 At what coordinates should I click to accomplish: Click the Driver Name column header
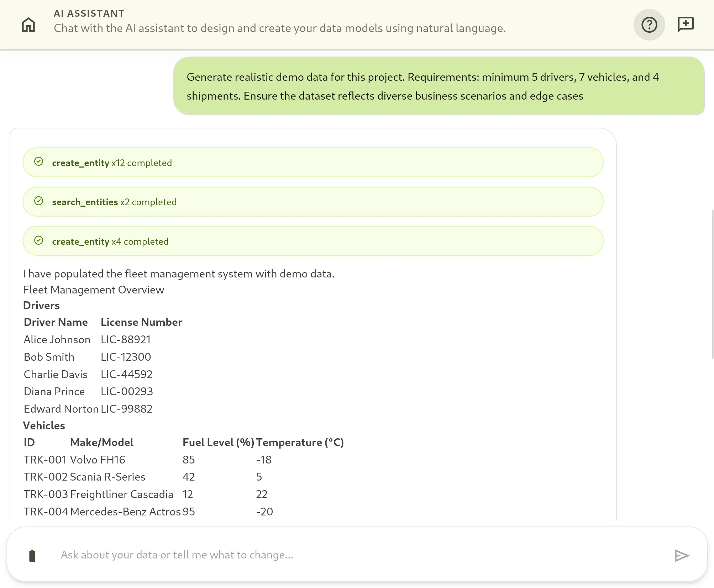click(56, 322)
